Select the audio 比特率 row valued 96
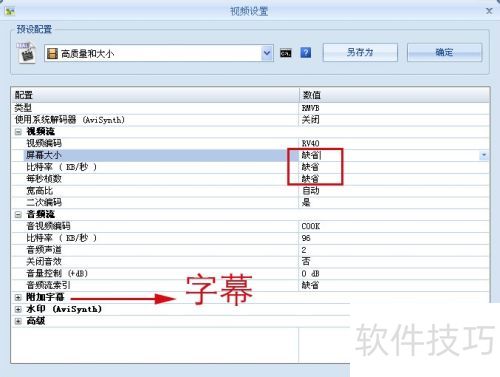The height and width of the screenshot is (377, 500). tap(251, 238)
